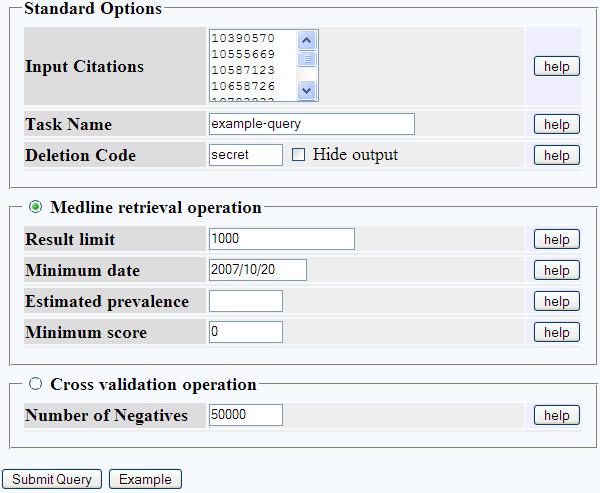This screenshot has height=493, width=600.
Task: Click into the Deletion Code field
Action: (245, 155)
